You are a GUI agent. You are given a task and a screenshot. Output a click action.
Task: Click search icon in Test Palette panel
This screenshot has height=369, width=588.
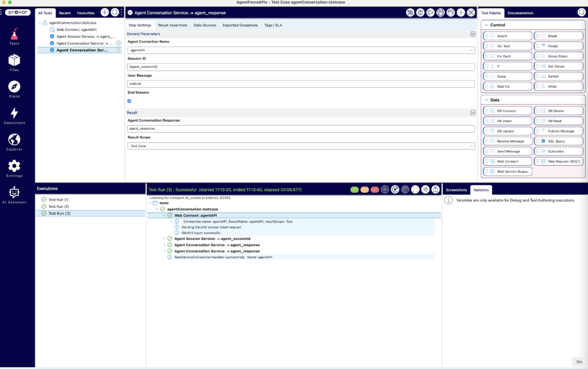pyautogui.click(x=581, y=13)
